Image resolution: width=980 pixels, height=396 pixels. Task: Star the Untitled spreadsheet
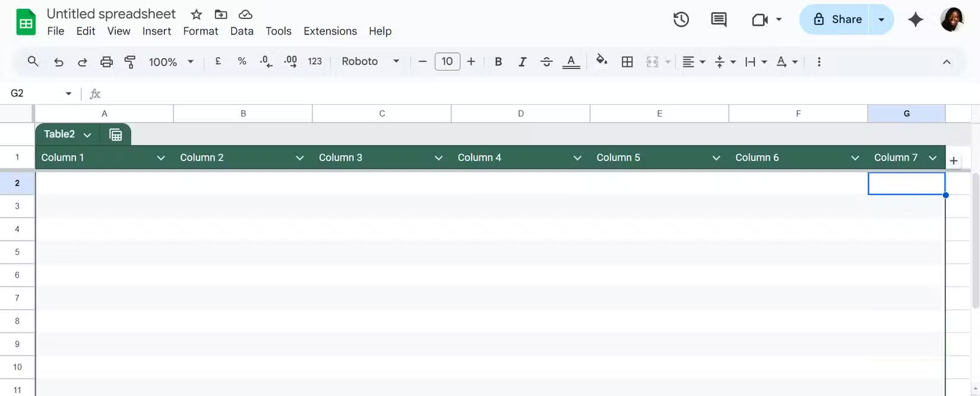(x=197, y=14)
